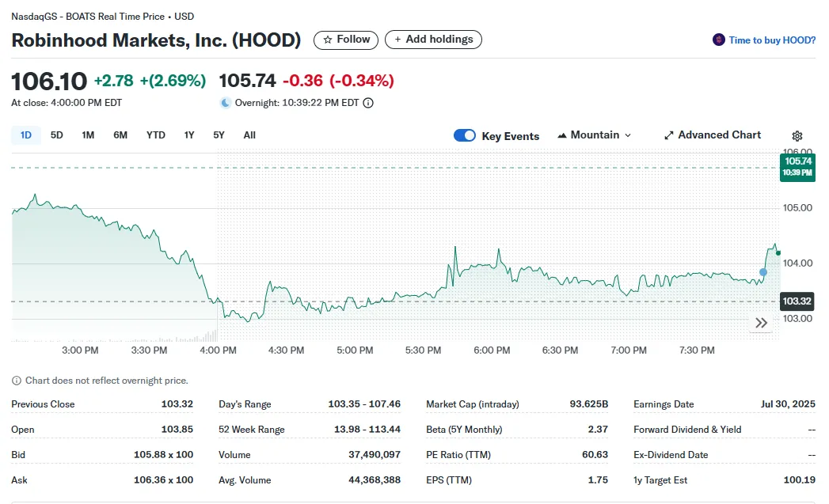Switch chart to 5Y range
The height and width of the screenshot is (504, 829).
click(219, 135)
